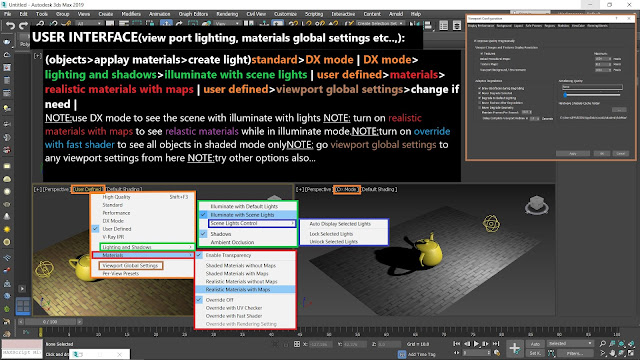Open the selection filter All dropdown
Image resolution: width=640 pixels, height=360 pixels.
click(89, 24)
